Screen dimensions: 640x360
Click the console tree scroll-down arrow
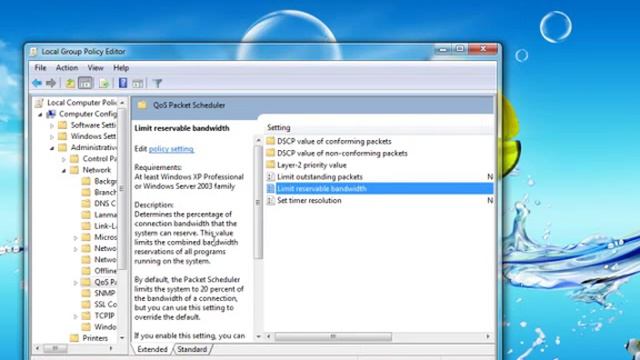122,338
